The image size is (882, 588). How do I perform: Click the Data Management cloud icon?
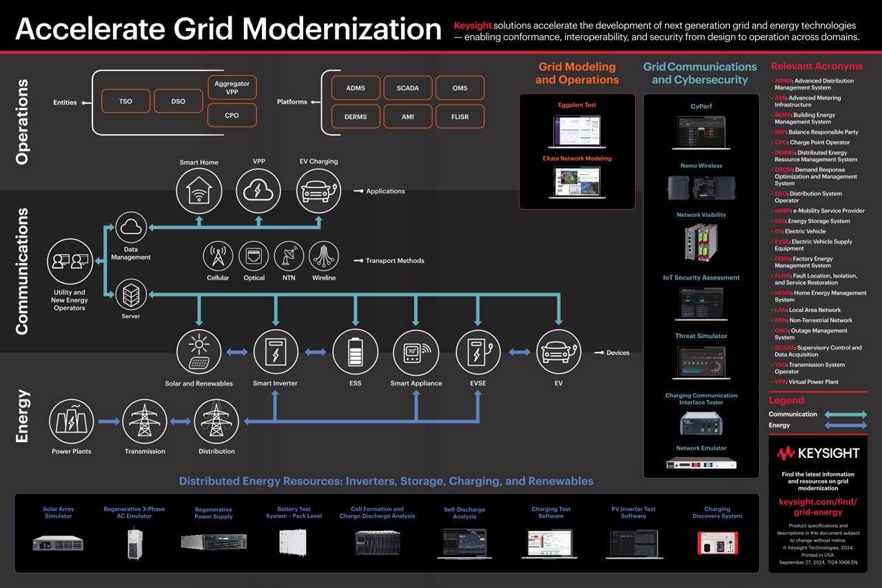tap(131, 227)
